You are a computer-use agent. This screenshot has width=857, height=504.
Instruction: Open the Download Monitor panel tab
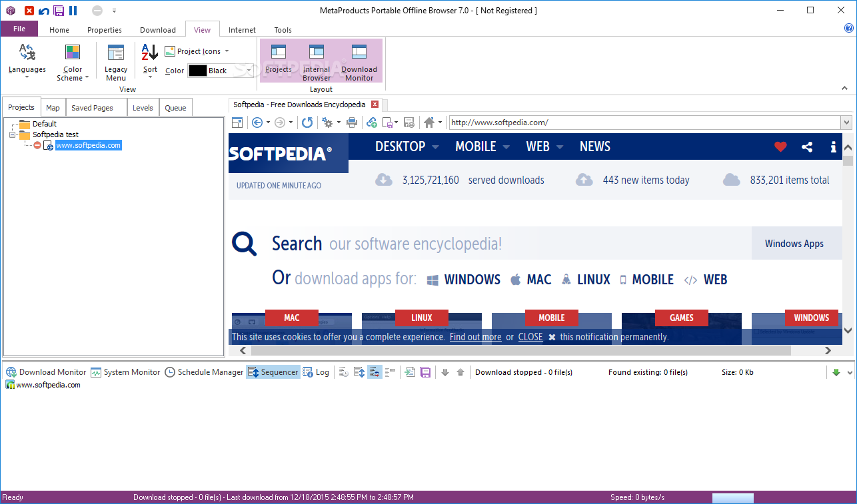pyautogui.click(x=46, y=372)
